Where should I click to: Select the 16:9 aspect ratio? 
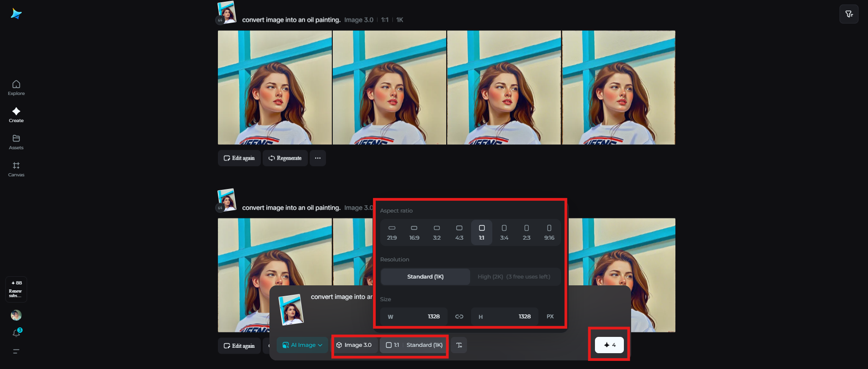(x=414, y=232)
